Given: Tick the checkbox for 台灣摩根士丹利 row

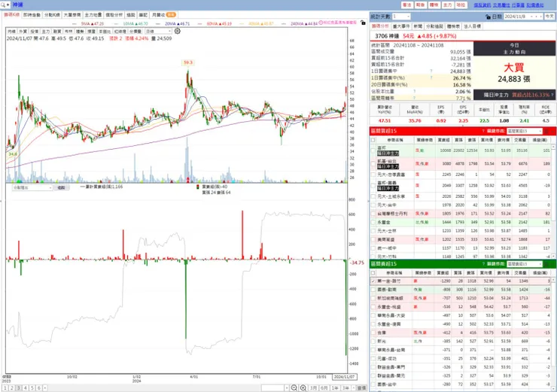Looking at the screenshot, I should [373, 214].
